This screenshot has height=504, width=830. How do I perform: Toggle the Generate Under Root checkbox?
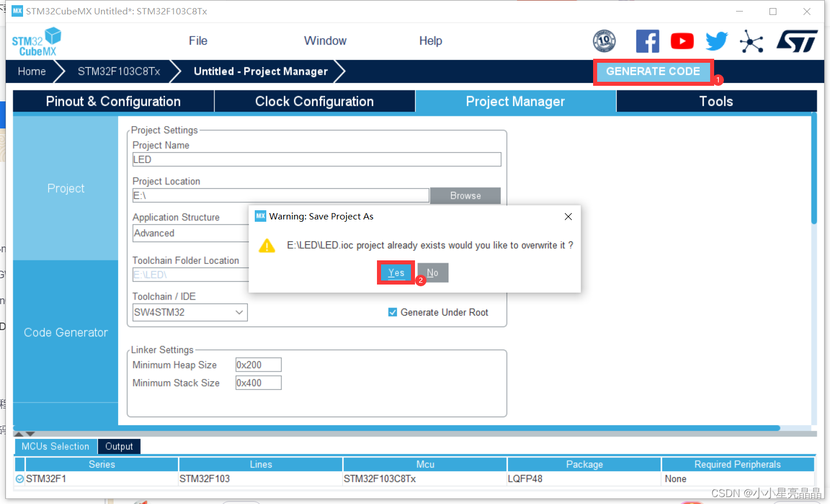tap(393, 312)
